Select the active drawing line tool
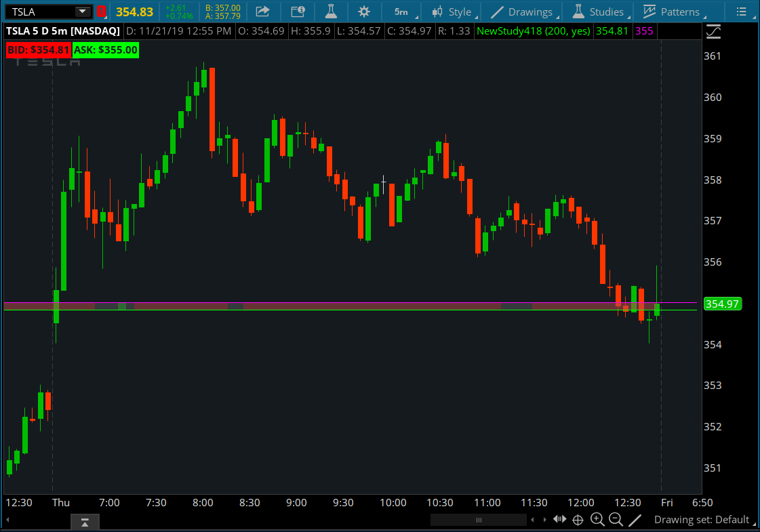Screen dimensions: 760x532 tap(635, 520)
